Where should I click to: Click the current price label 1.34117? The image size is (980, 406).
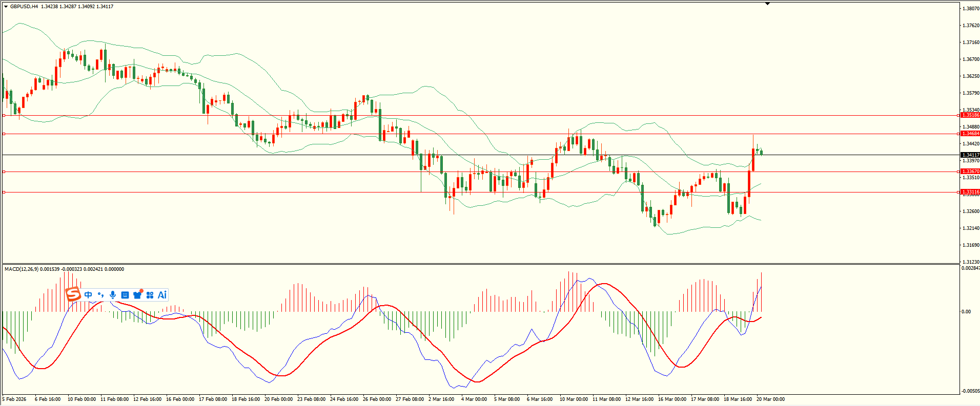(x=970, y=155)
